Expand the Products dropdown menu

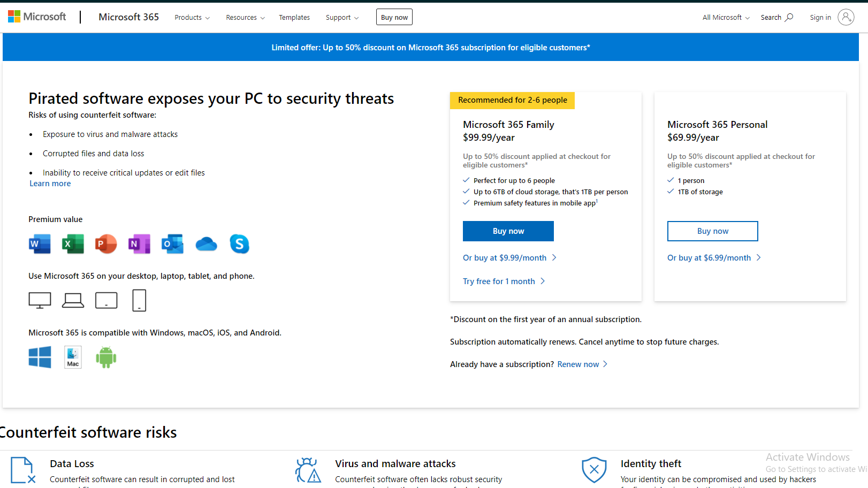coord(192,18)
